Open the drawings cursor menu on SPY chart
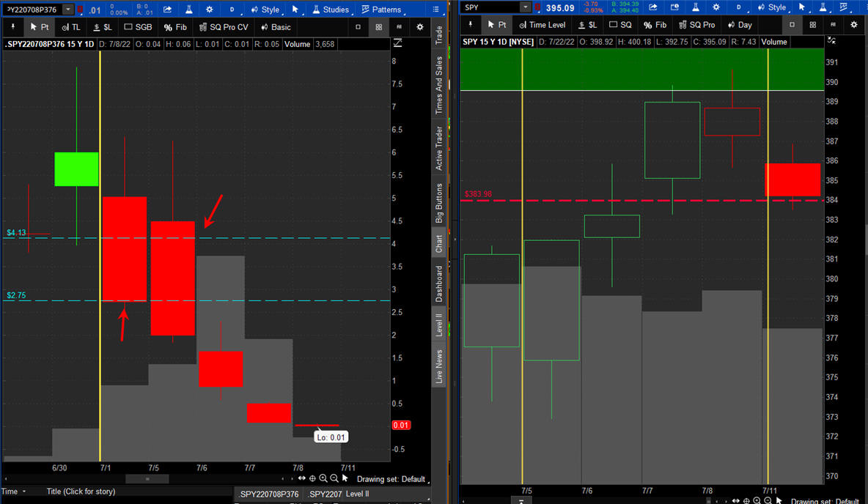Viewport: 868px width, 504px height. click(x=802, y=7)
